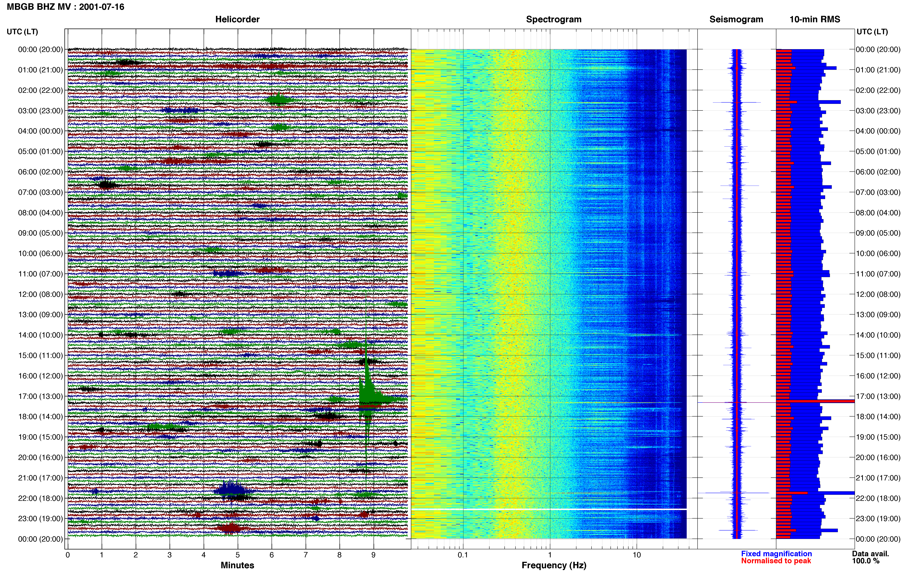
Task: Click the spectrogram frequency tick label '1'
Action: (x=550, y=555)
